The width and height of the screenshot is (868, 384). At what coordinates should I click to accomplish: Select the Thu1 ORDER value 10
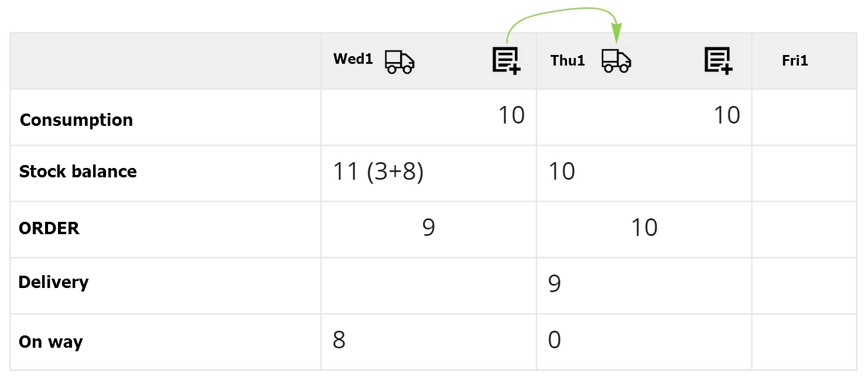tap(644, 228)
